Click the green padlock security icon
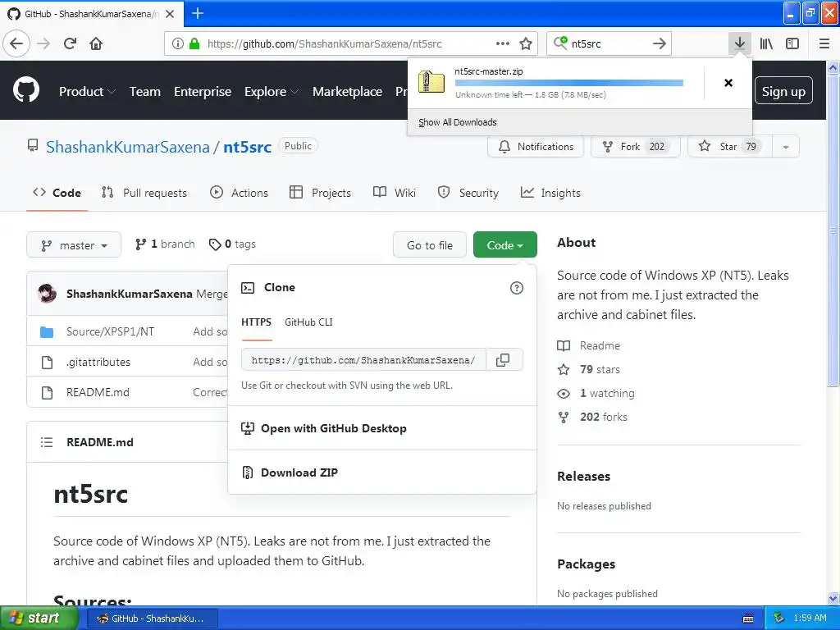 coord(194,43)
